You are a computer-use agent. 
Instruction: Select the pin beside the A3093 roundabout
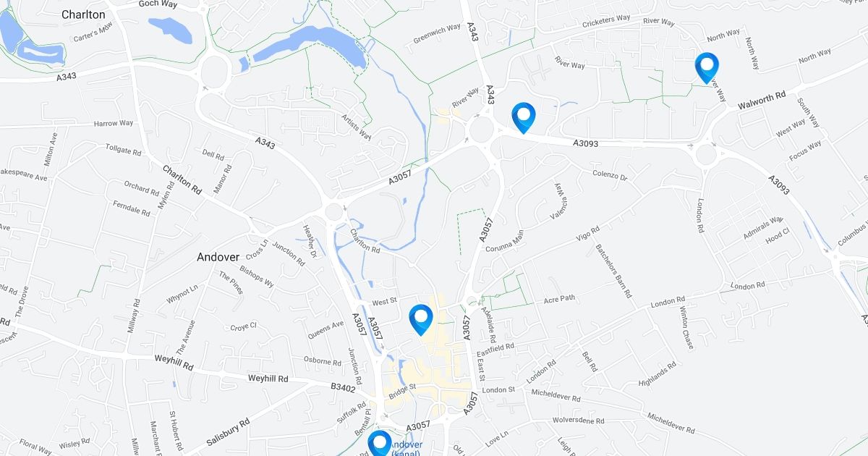523,118
